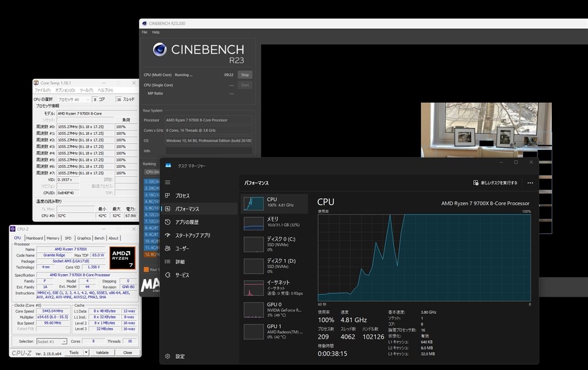Click Core Speed value 5443.04 MHz in CPU-Z
This screenshot has width=588, height=370.
pos(52,311)
